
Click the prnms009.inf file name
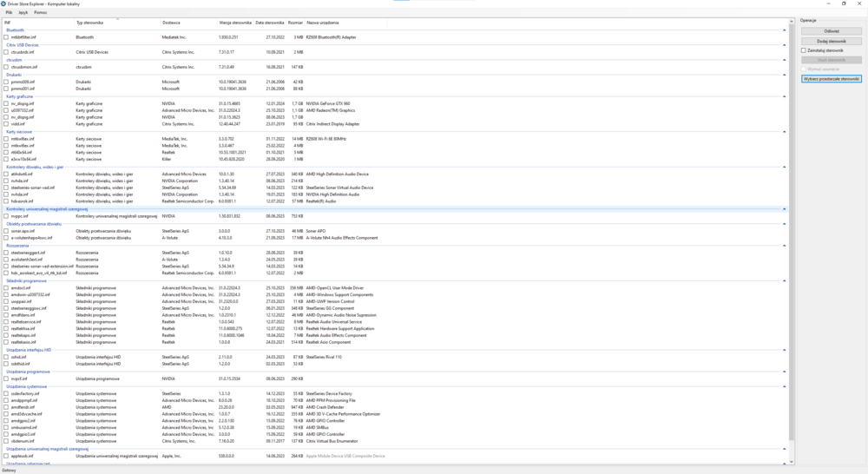pyautogui.click(x=23, y=82)
